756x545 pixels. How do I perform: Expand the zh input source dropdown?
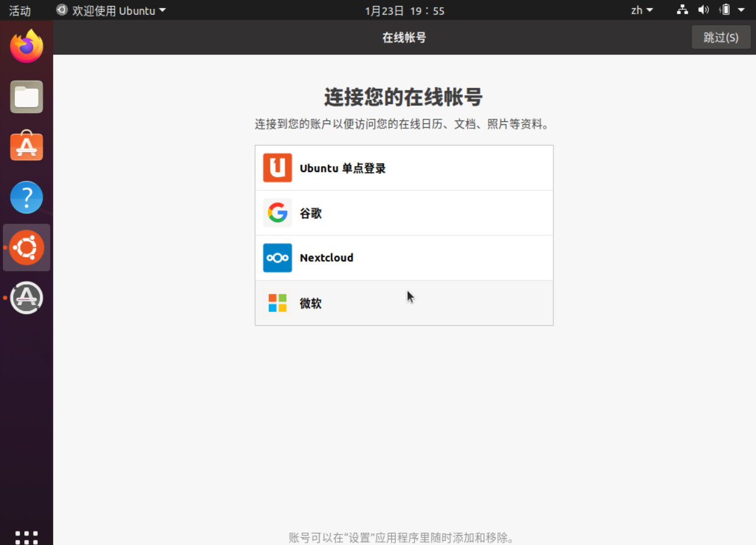point(642,10)
